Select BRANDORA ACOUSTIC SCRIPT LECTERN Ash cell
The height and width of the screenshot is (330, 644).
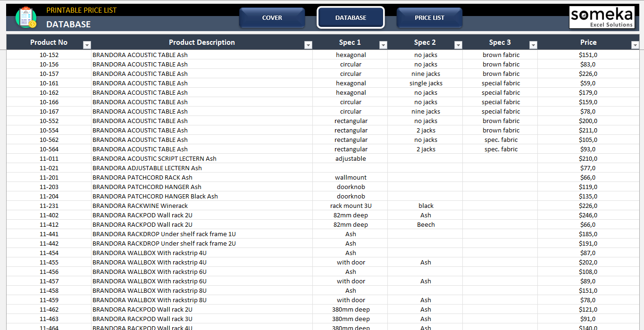[202, 159]
